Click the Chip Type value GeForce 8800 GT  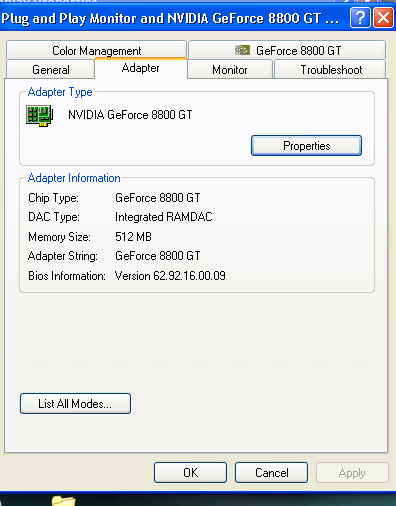tap(158, 198)
